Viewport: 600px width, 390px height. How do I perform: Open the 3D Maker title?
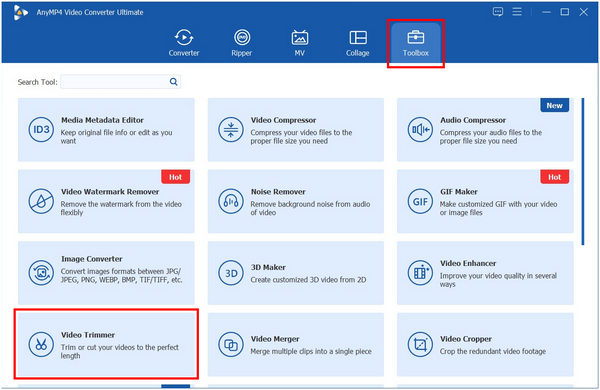click(268, 268)
